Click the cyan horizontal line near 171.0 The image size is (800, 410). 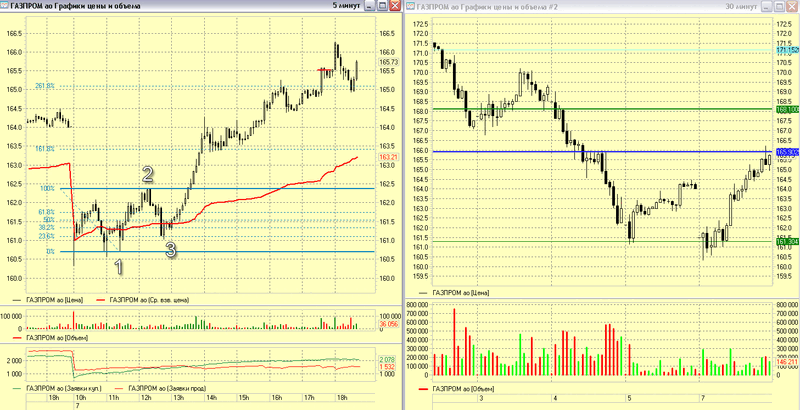(602, 52)
